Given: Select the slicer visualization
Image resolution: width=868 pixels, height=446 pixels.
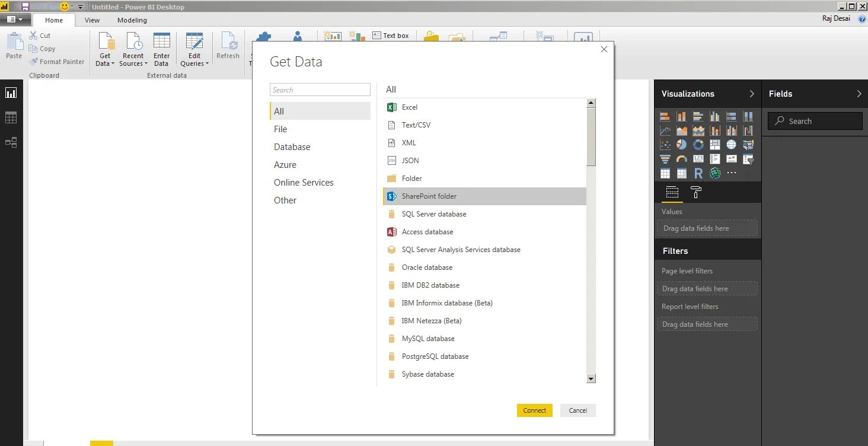Looking at the screenshot, I should pyautogui.click(x=748, y=159).
